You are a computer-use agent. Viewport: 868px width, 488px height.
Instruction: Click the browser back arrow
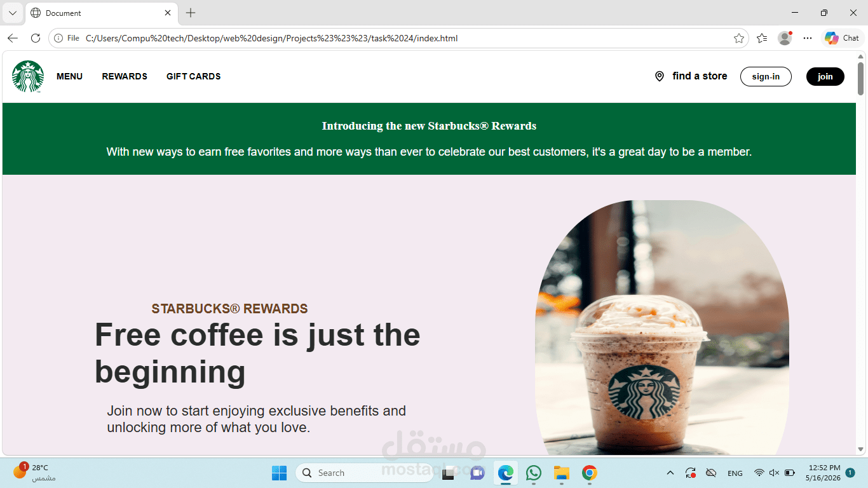pos(13,38)
